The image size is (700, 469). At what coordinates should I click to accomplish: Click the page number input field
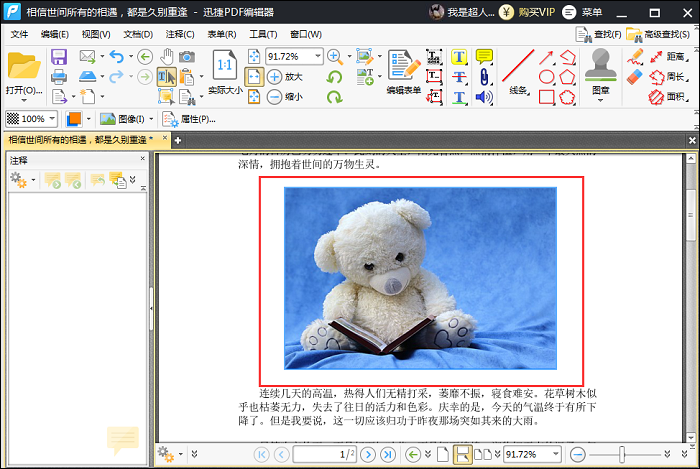(x=325, y=454)
